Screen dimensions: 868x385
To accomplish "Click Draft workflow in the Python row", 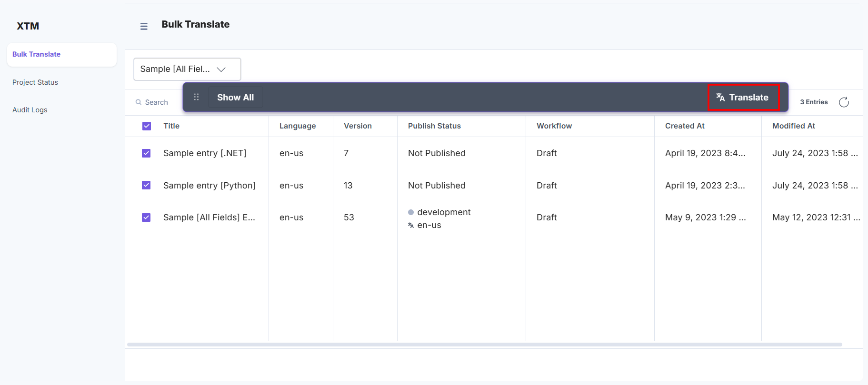I will coord(547,186).
